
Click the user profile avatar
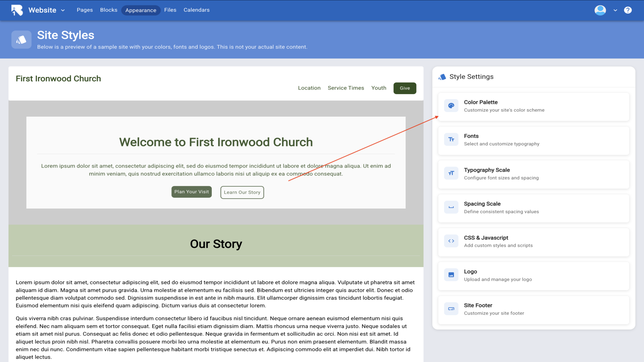pos(600,10)
